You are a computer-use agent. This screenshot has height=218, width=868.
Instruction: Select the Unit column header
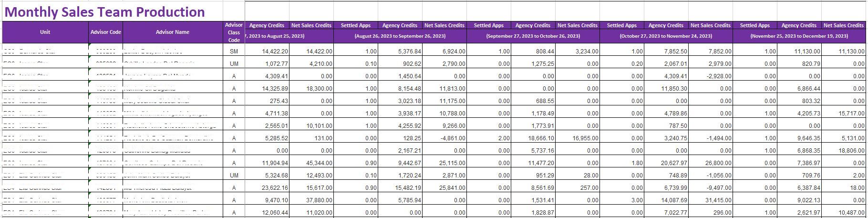point(45,32)
